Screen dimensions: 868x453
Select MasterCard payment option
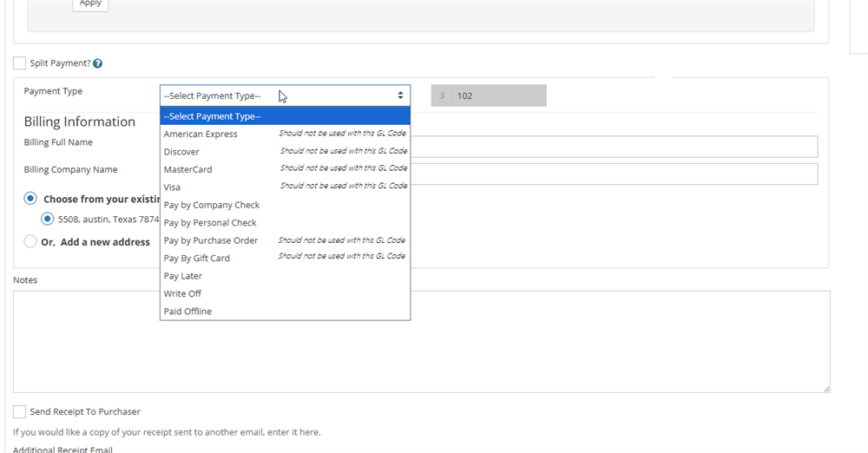(x=285, y=169)
